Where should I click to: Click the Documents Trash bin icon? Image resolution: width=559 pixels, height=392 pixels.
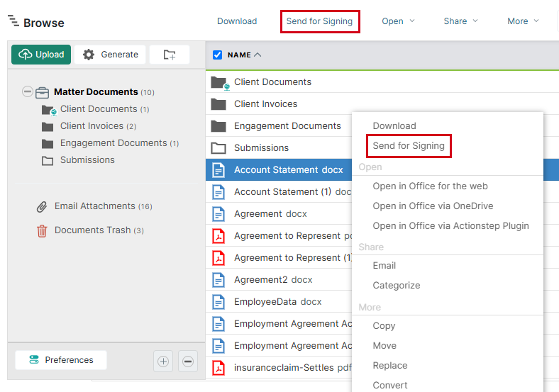(42, 230)
